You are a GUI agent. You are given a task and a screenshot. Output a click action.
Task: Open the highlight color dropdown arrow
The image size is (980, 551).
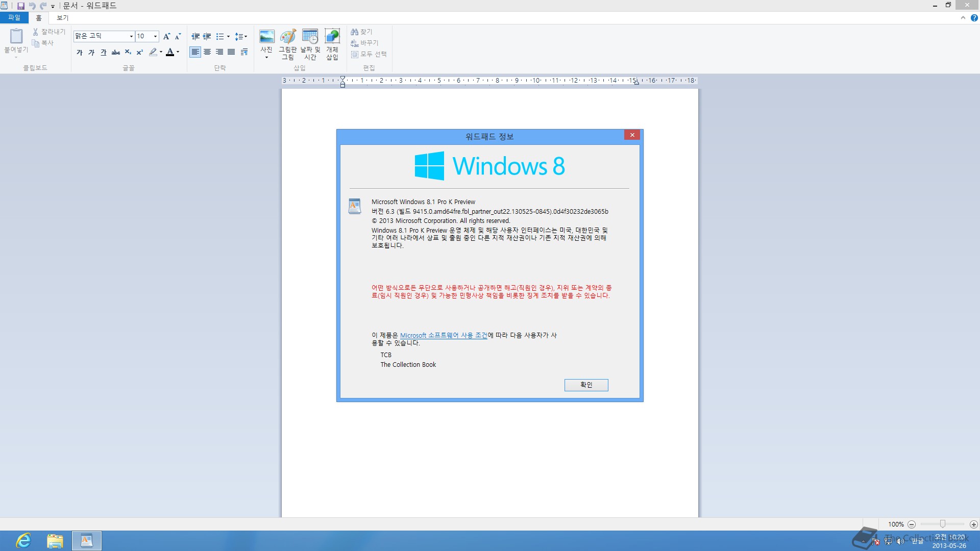161,52
